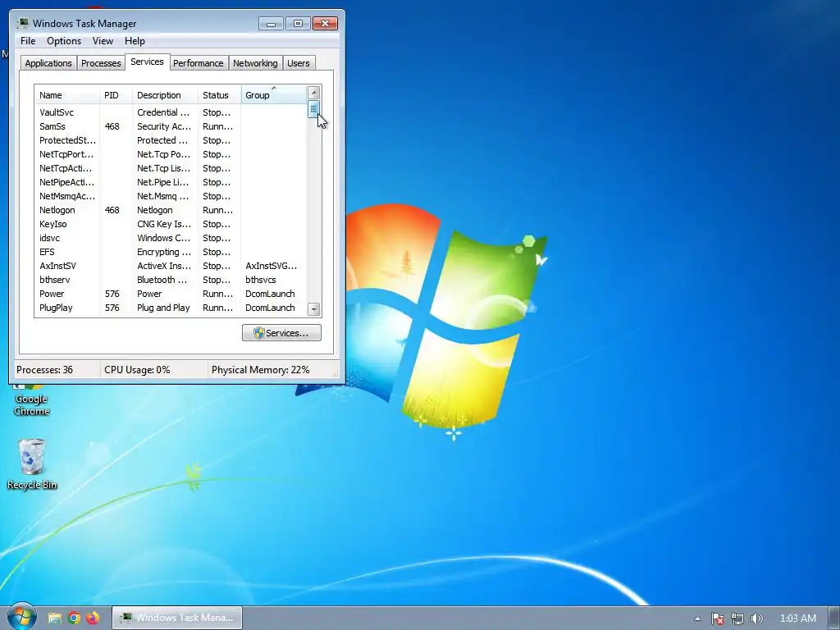Sort by the Name column header
The height and width of the screenshot is (630, 840).
point(67,95)
